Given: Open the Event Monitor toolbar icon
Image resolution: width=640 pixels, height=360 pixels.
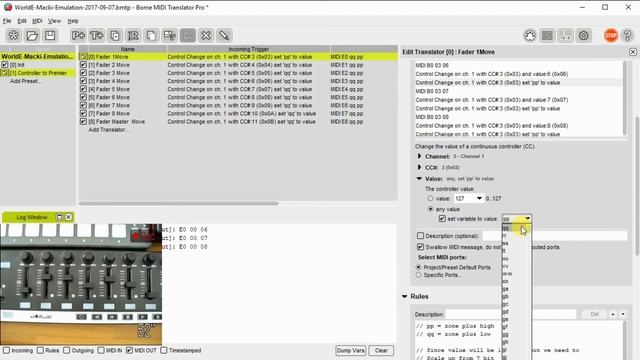Looking at the screenshot, I should 547,36.
